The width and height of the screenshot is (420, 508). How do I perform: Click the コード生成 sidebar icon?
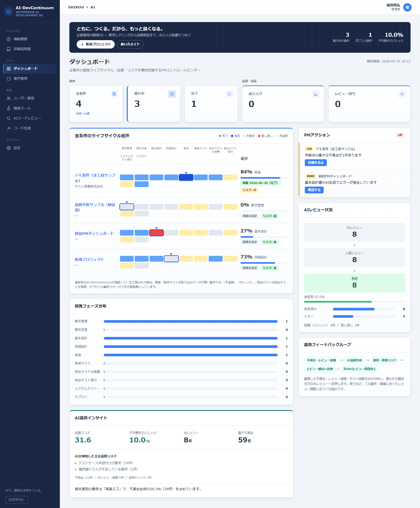[9, 128]
